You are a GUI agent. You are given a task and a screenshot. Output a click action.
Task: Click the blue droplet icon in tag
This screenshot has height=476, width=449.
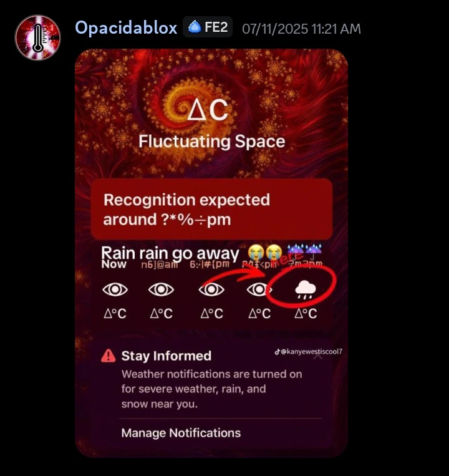tap(195, 27)
